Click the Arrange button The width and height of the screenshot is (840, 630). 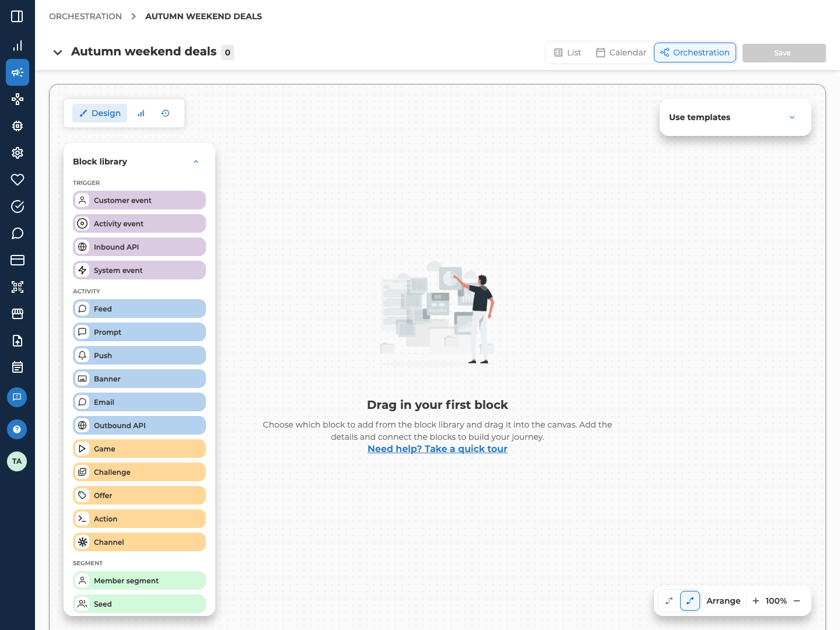click(723, 601)
